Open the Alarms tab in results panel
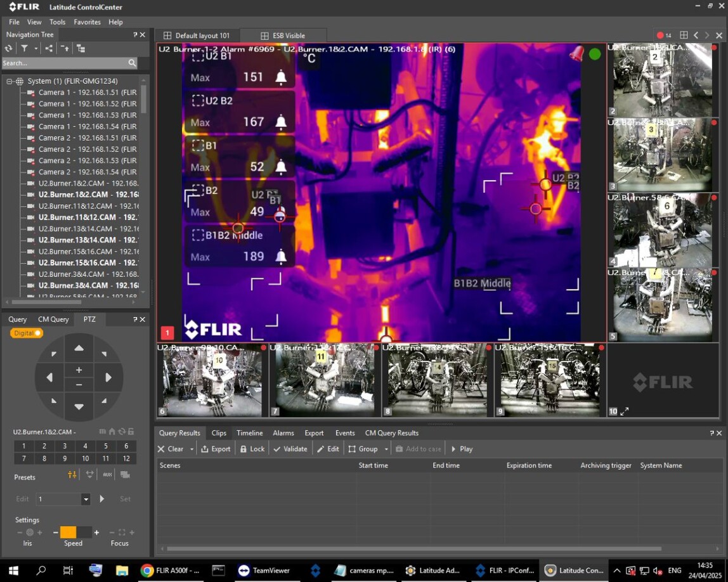The image size is (728, 582). click(x=283, y=433)
